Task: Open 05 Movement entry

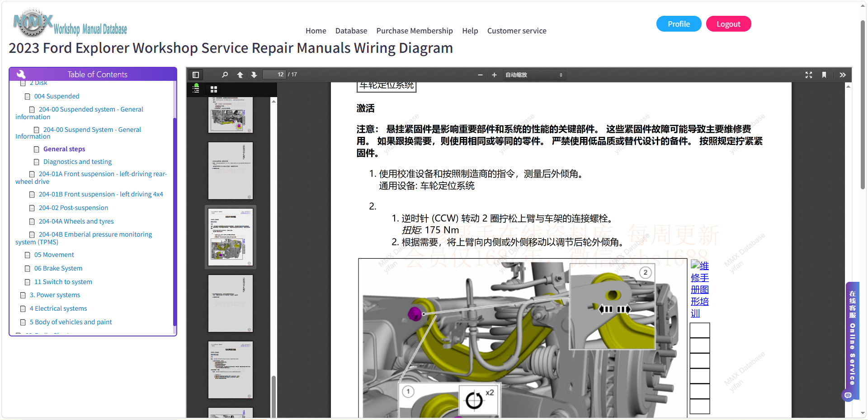Action: click(x=54, y=255)
